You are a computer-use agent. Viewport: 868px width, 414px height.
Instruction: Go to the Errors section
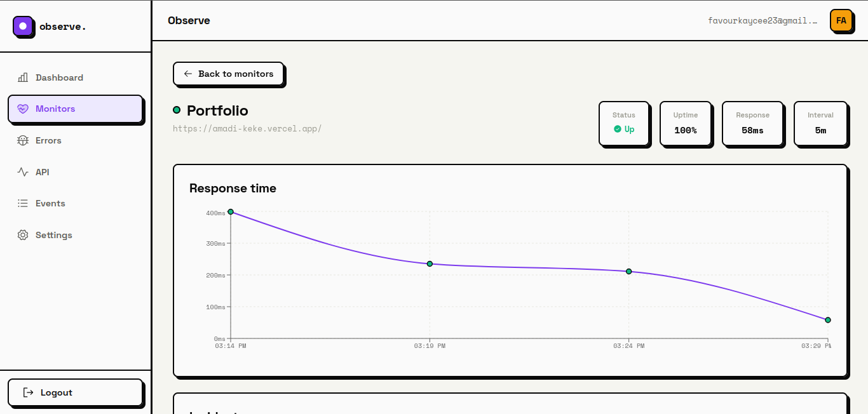click(x=76, y=140)
